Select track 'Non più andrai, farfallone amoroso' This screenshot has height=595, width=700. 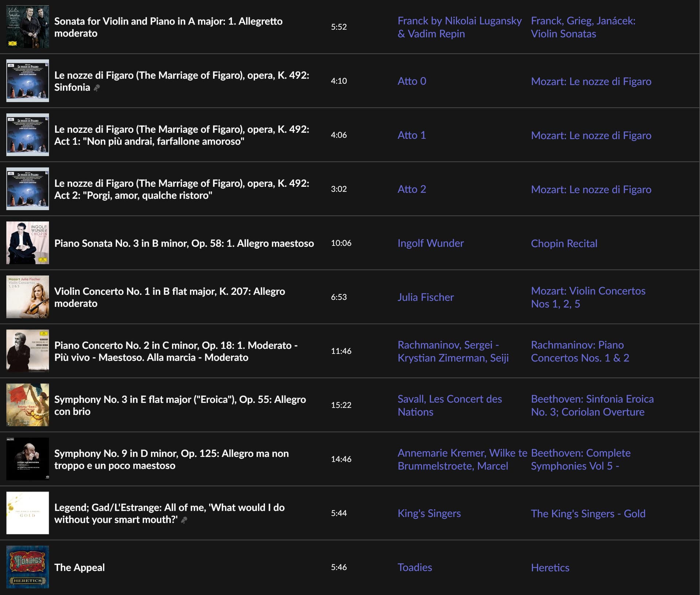tap(182, 135)
